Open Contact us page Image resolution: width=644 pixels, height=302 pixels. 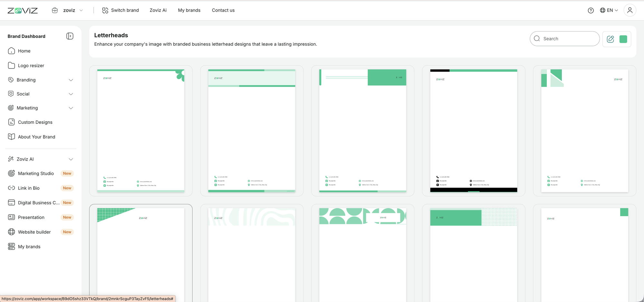[223, 10]
